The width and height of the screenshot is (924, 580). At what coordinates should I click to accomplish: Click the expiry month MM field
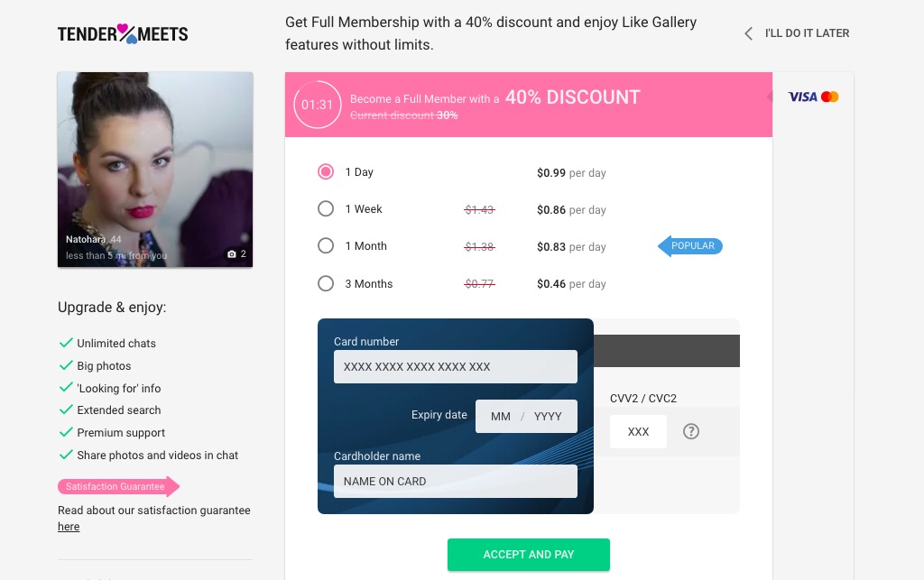tap(500, 417)
